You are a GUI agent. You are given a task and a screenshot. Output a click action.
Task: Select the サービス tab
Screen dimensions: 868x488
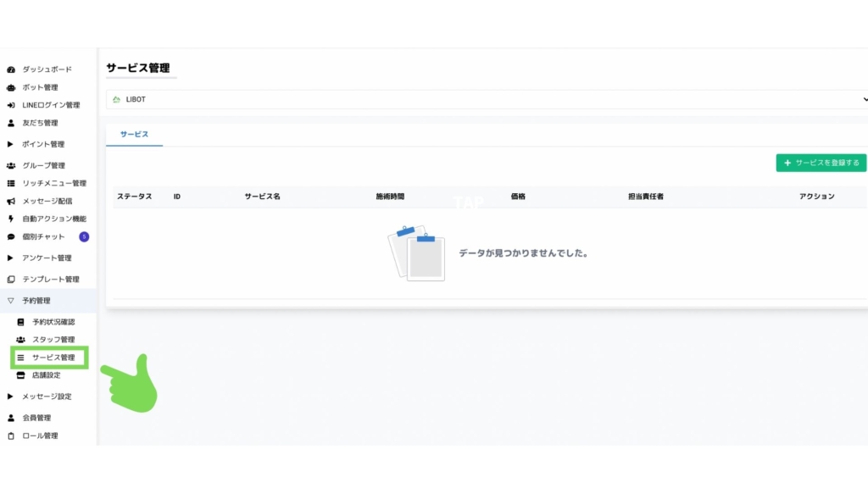[x=134, y=135]
